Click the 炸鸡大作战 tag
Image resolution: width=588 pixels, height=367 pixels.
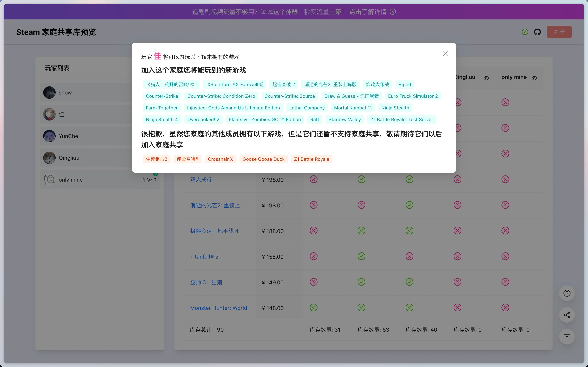pyautogui.click(x=377, y=85)
